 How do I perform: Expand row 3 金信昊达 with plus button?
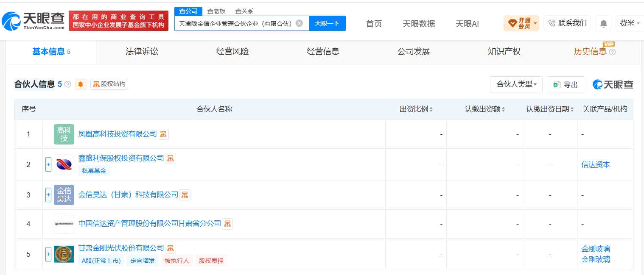click(48, 195)
